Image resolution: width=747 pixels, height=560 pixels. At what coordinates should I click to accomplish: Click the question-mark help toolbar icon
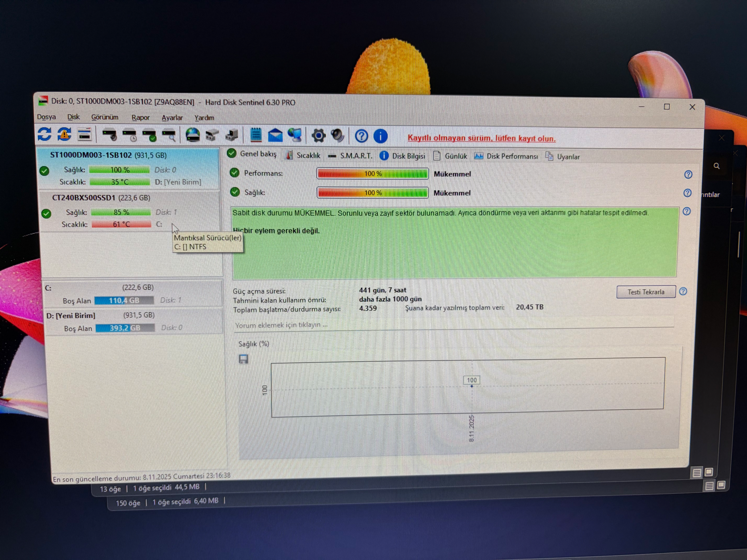pyautogui.click(x=361, y=136)
